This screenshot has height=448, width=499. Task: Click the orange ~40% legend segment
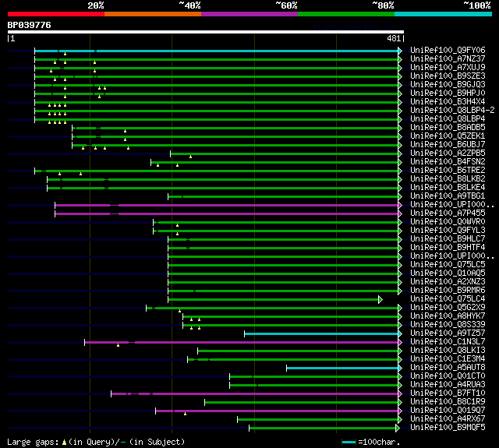(x=153, y=14)
